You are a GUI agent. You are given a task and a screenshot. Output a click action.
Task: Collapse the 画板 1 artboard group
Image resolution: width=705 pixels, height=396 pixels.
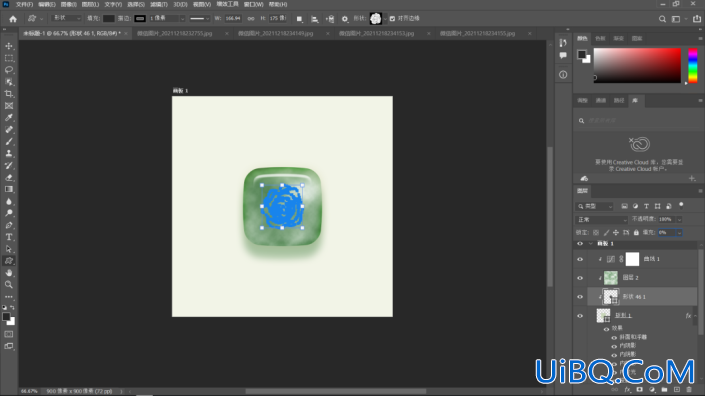[590, 244]
